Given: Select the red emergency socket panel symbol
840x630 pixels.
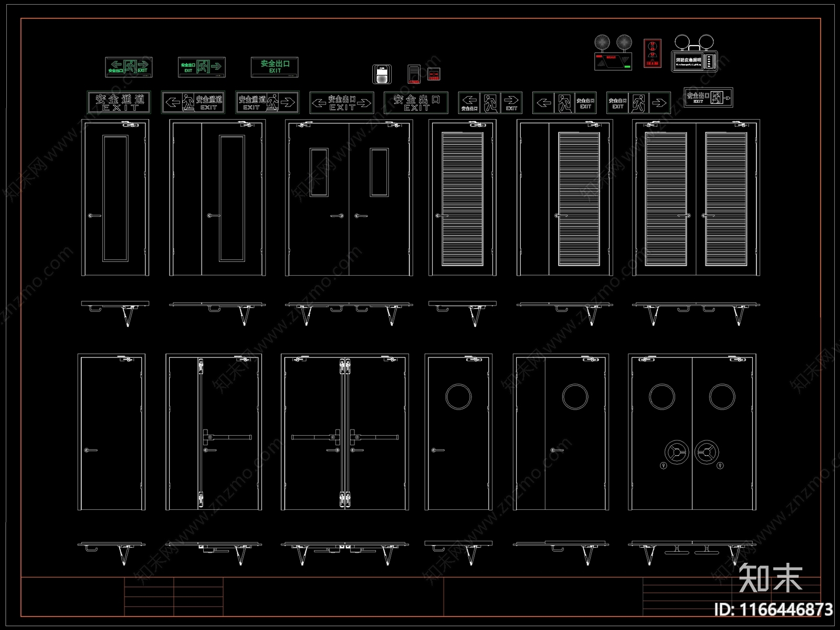Looking at the screenshot, I should 653,53.
